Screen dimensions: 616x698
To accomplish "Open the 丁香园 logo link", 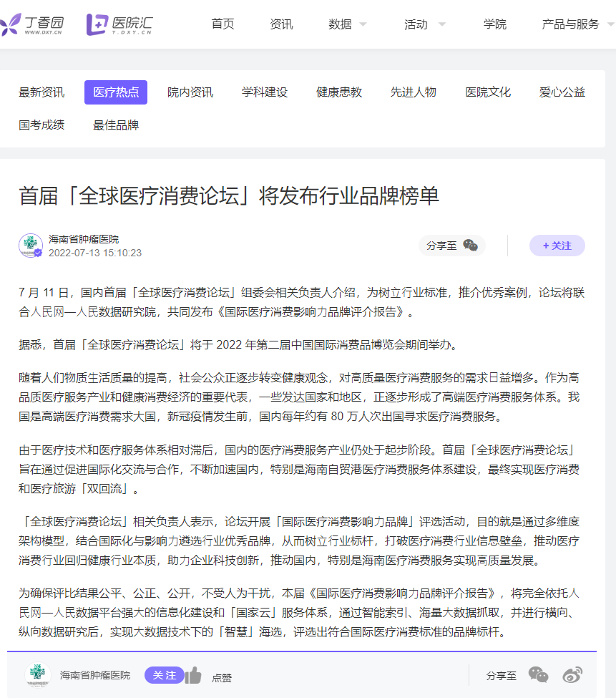I will (x=32, y=24).
